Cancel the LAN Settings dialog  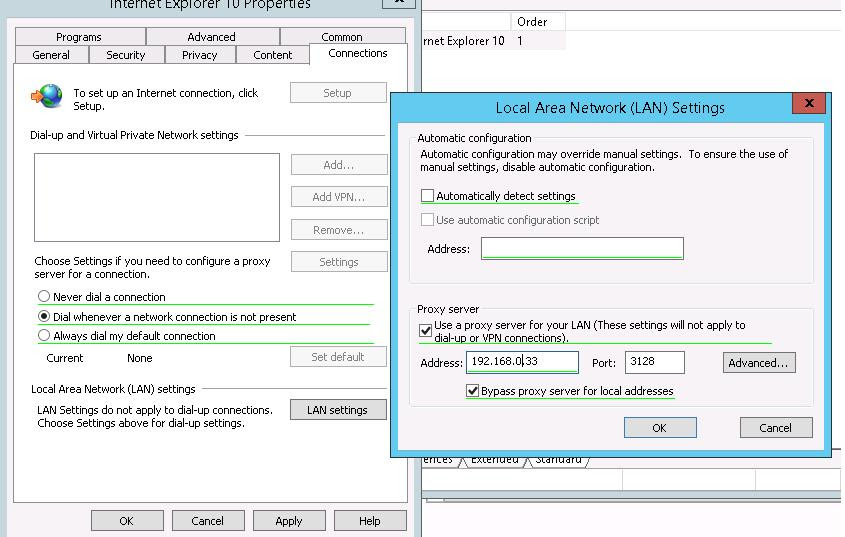[776, 428]
